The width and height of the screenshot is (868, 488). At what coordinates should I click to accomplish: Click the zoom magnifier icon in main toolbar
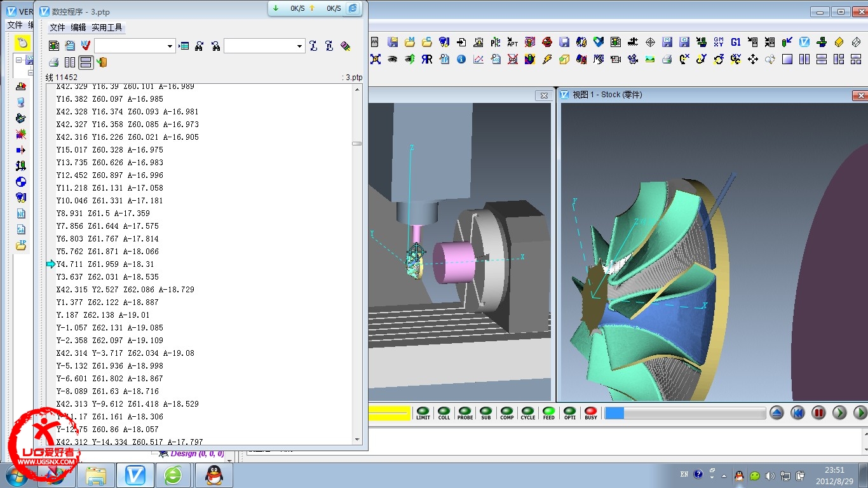(x=770, y=59)
